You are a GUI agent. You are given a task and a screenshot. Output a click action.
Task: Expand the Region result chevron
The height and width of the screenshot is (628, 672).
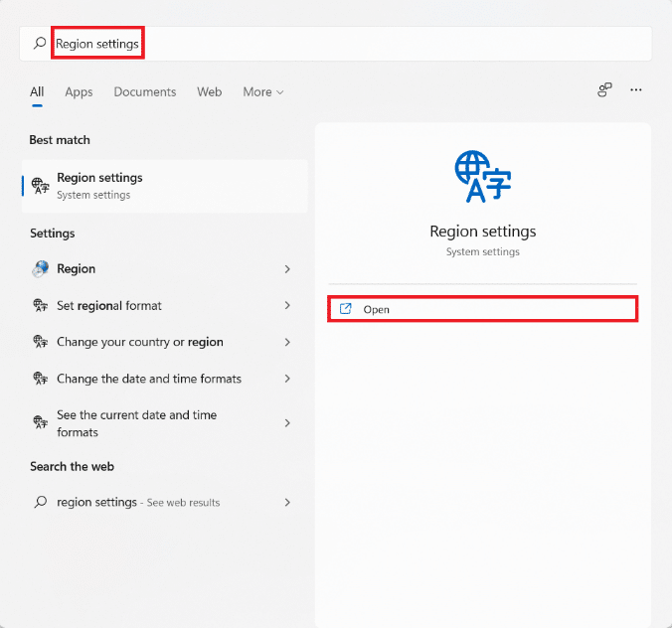point(287,269)
